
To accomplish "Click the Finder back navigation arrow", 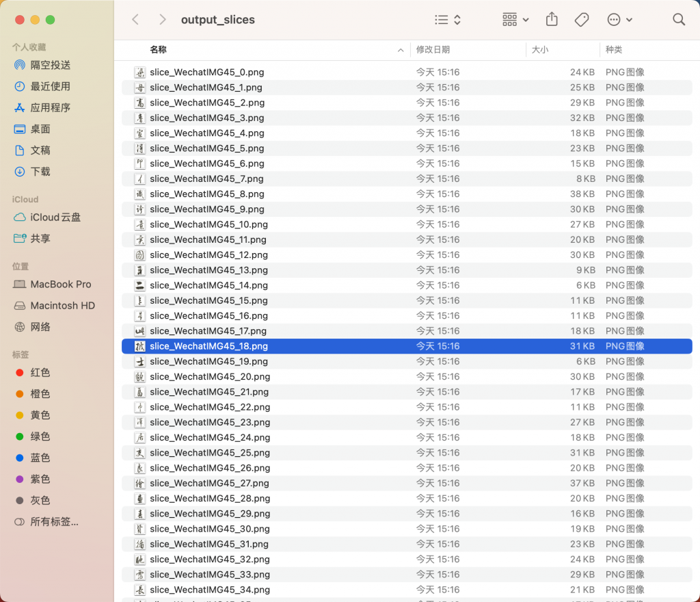I will (x=135, y=20).
